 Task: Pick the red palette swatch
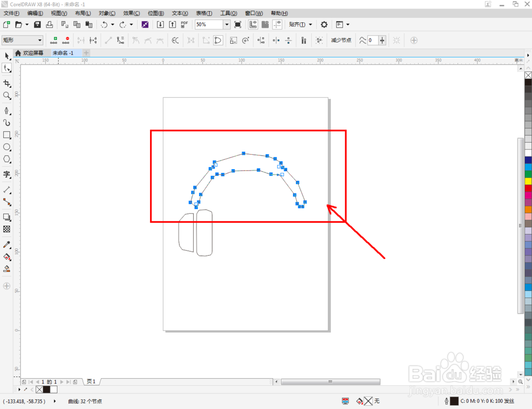coord(528,188)
